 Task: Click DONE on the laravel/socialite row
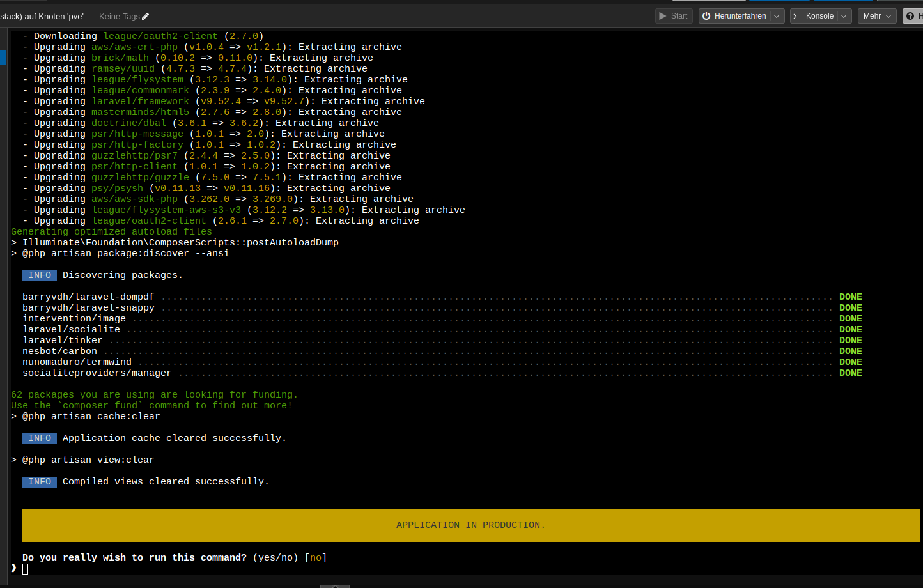point(851,330)
